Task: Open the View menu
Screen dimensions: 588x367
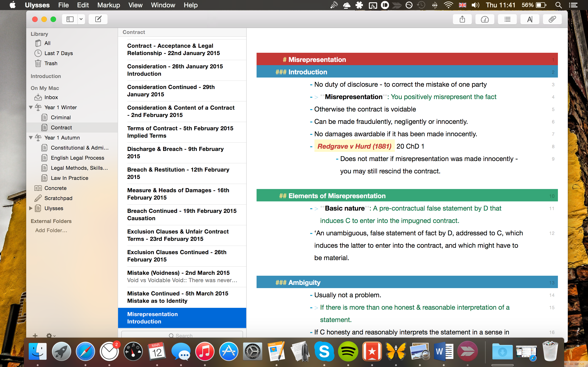Action: (x=135, y=5)
